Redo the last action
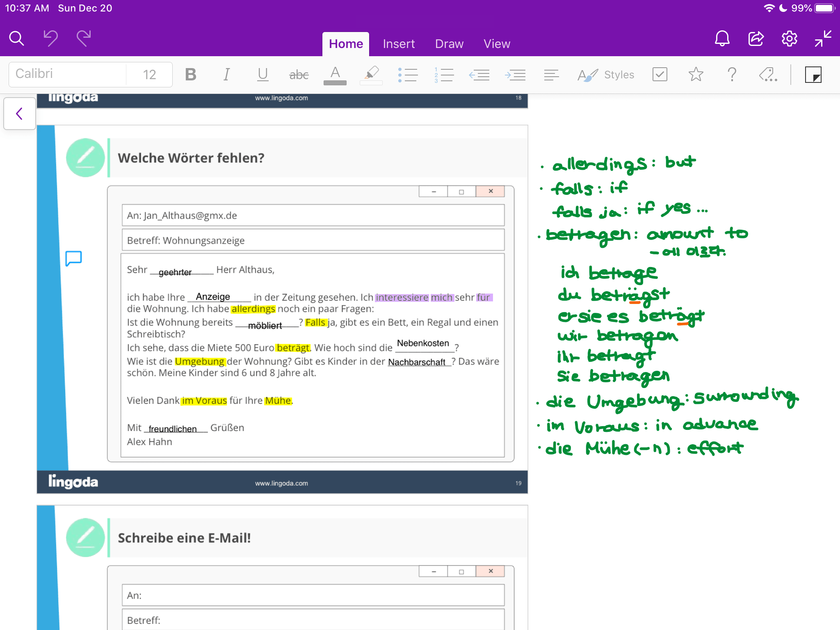Screen dimensions: 840x630 (84, 39)
